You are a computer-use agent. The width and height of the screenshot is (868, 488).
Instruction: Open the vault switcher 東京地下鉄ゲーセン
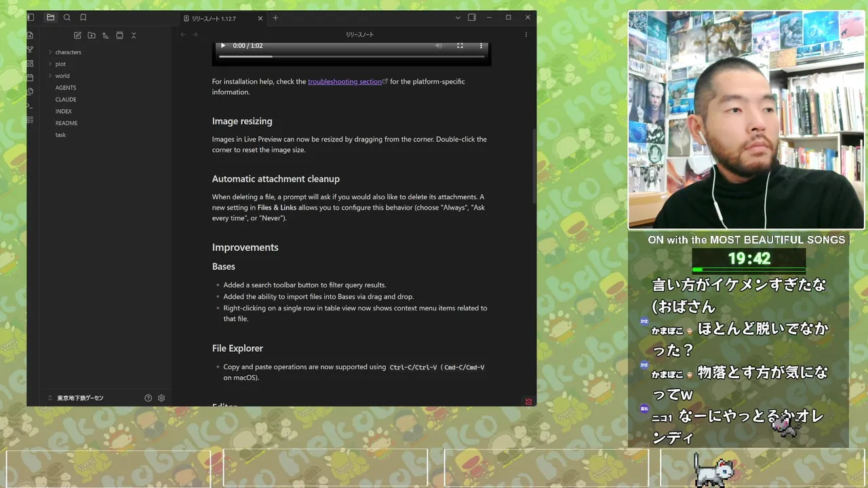[75, 399]
